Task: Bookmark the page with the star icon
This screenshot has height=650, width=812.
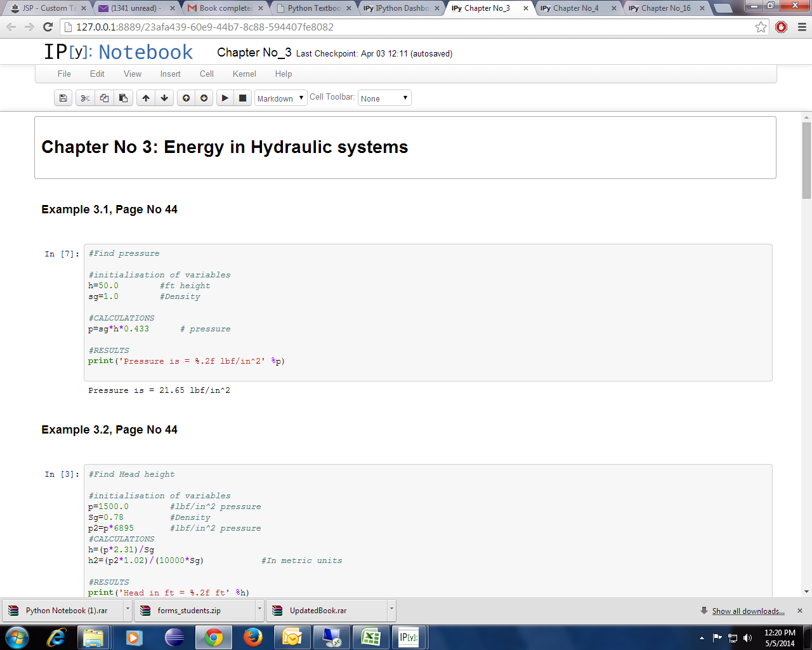Action: click(x=761, y=27)
